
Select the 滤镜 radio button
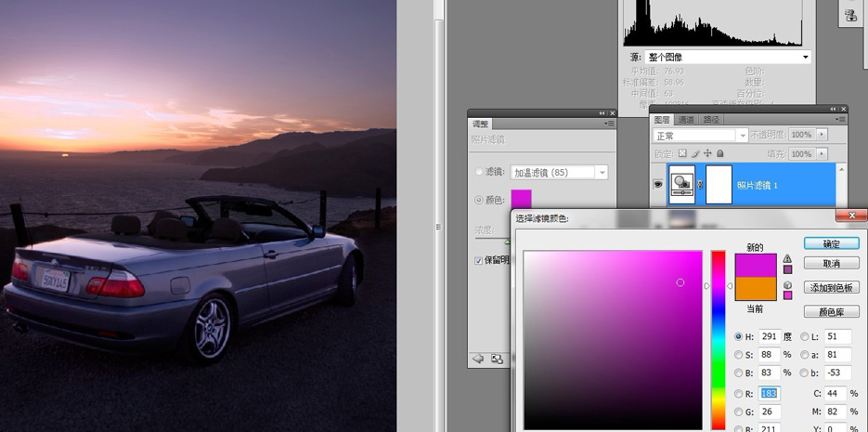479,172
